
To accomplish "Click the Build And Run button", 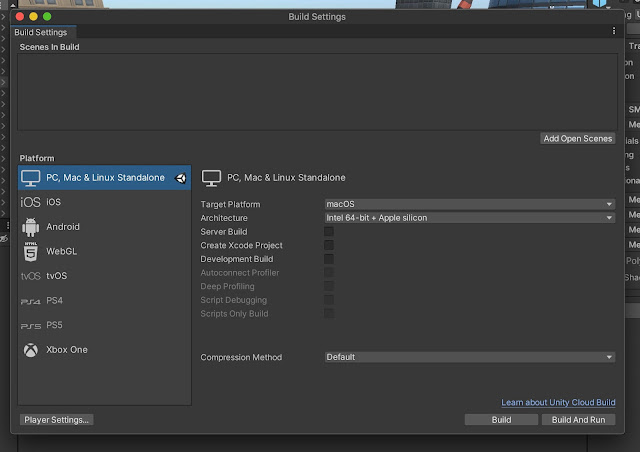I will point(578,420).
